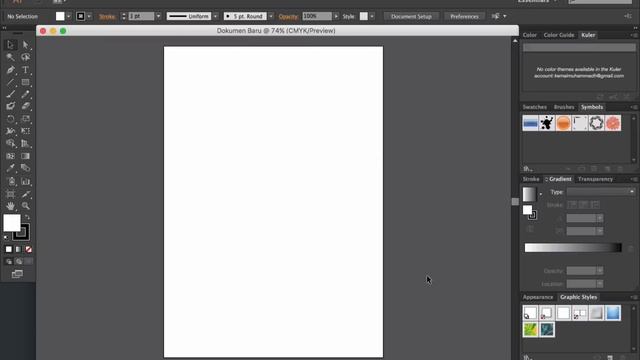The height and width of the screenshot is (360, 640).
Task: Click the Fill swatch in toolbox
Action: [x=12, y=223]
